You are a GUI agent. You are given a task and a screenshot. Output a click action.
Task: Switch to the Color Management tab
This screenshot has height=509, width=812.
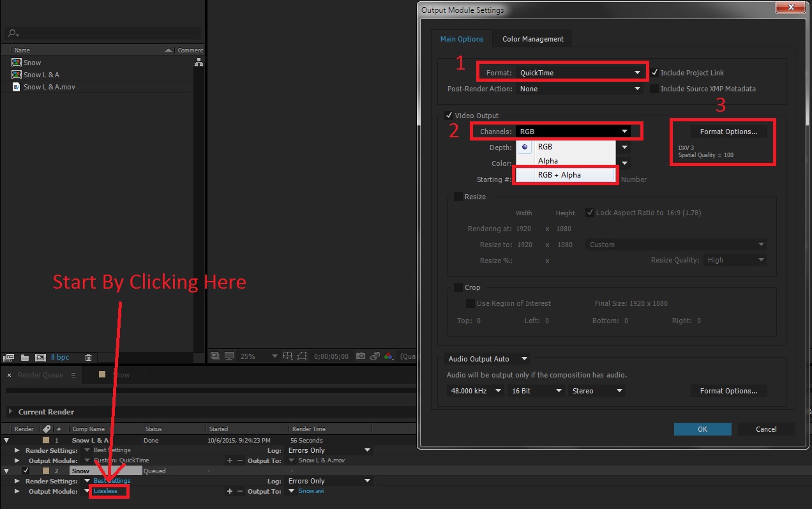(532, 39)
